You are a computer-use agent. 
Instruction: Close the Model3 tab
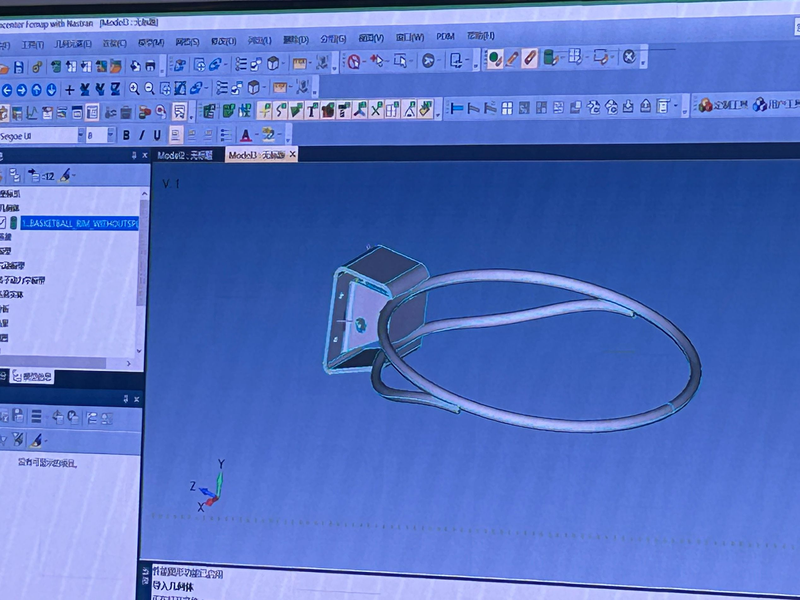coord(292,156)
